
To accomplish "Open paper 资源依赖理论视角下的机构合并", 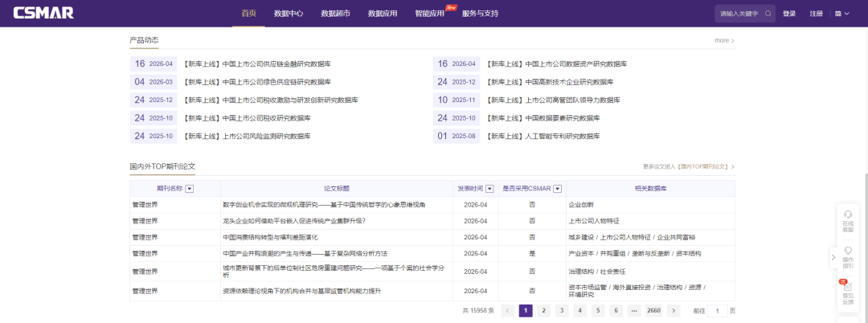I will [x=301, y=291].
